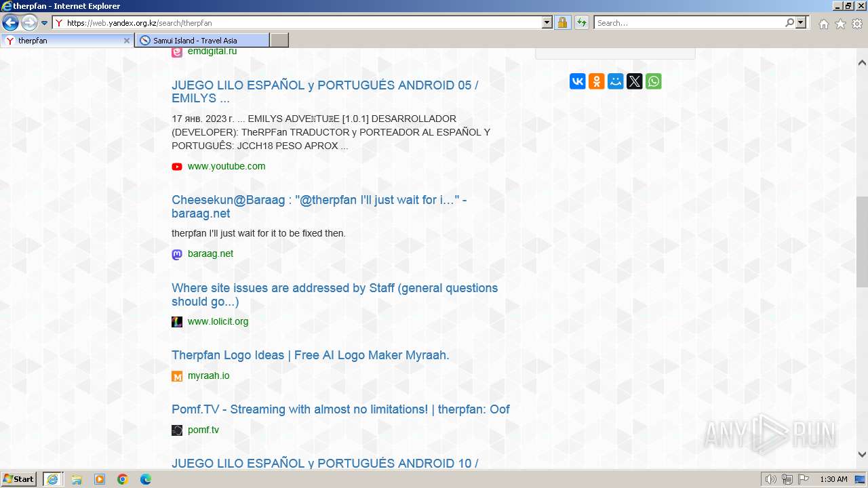The image size is (868, 488).
Task: Go back with the browser Back arrow
Action: point(10,23)
